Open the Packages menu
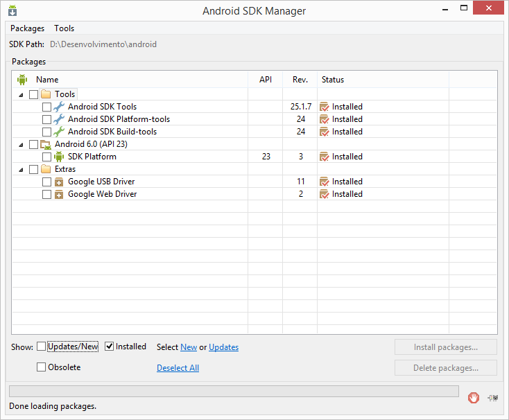Screen dimensions: 509x420 27,28
